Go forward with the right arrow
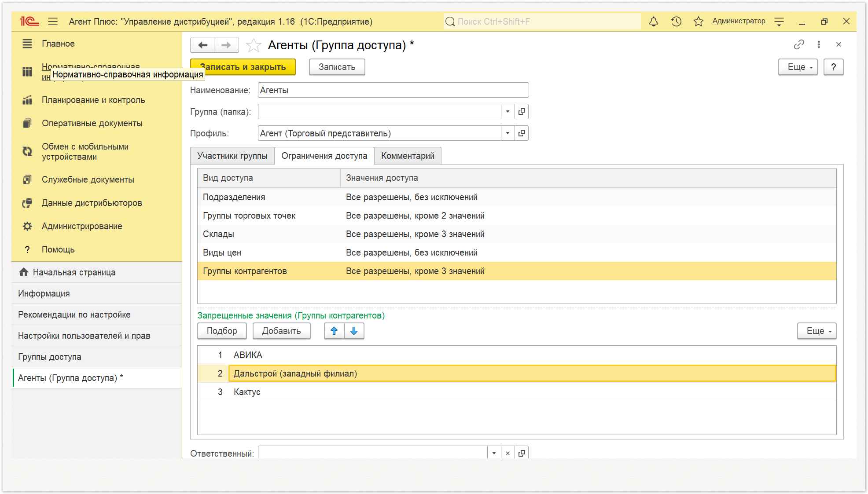 [x=226, y=45]
